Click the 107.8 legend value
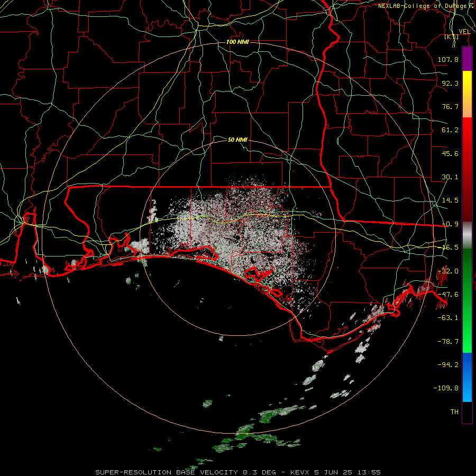This screenshot has height=476, width=476. click(448, 59)
